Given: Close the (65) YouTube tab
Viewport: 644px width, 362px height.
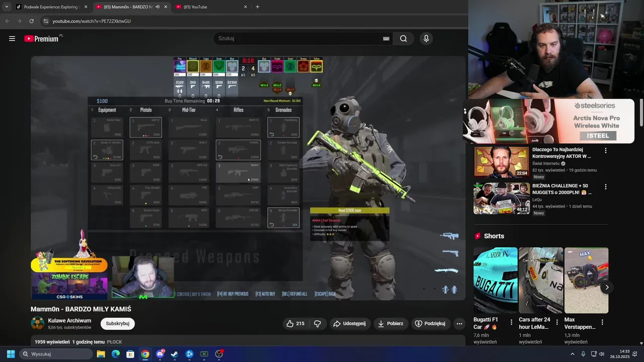Looking at the screenshot, I should pyautogui.click(x=246, y=7).
